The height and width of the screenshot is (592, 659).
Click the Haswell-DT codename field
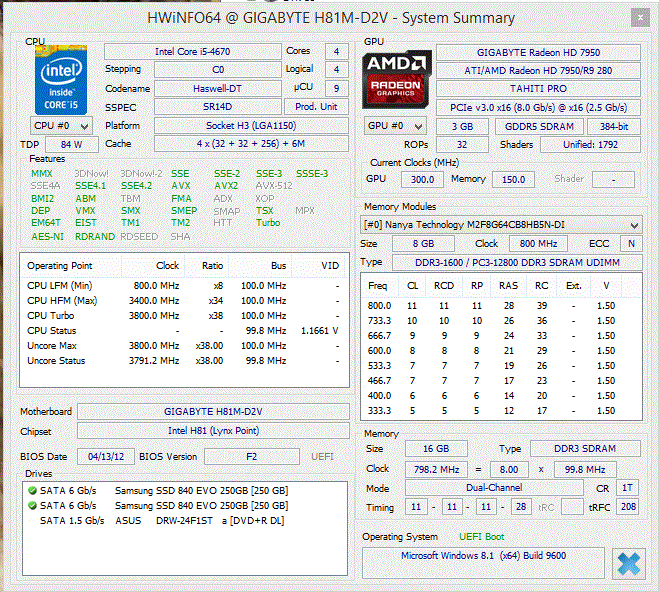217,89
